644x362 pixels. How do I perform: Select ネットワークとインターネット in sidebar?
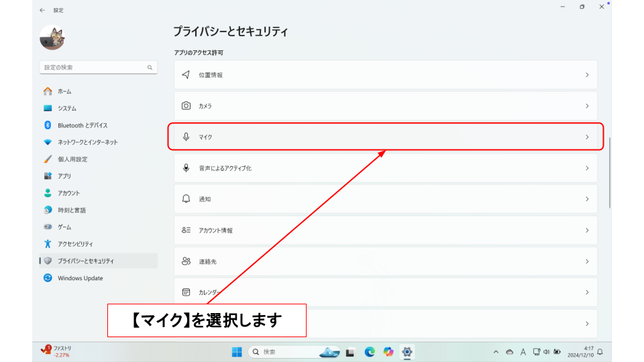point(87,142)
